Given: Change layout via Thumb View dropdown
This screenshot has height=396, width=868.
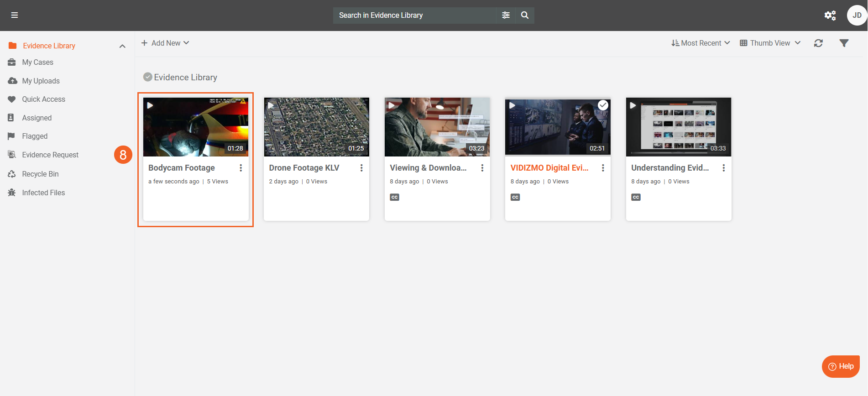Looking at the screenshot, I should [770, 43].
